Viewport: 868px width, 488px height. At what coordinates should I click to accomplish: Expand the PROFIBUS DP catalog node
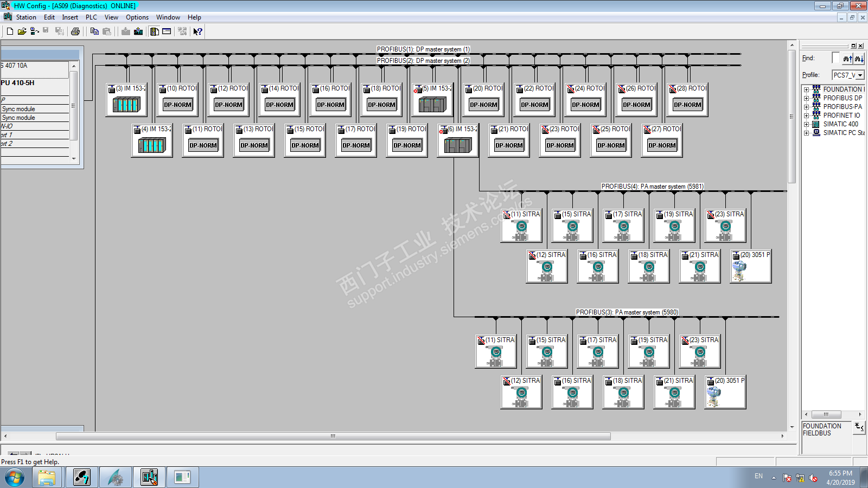coord(806,98)
